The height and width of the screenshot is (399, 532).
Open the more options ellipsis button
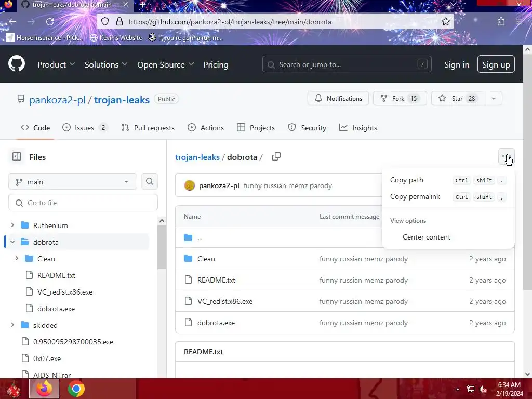point(507,157)
